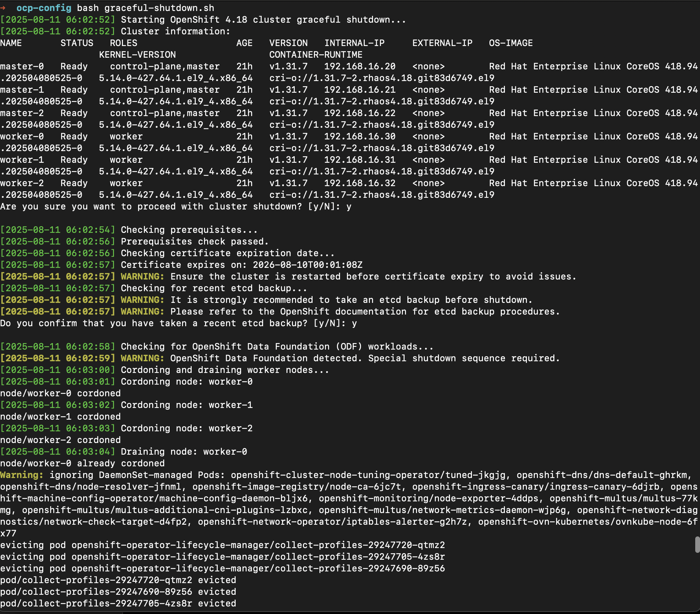Click 'Cordoning and draining worker nodes...' line
This screenshot has height=614, width=700.
coord(165,370)
